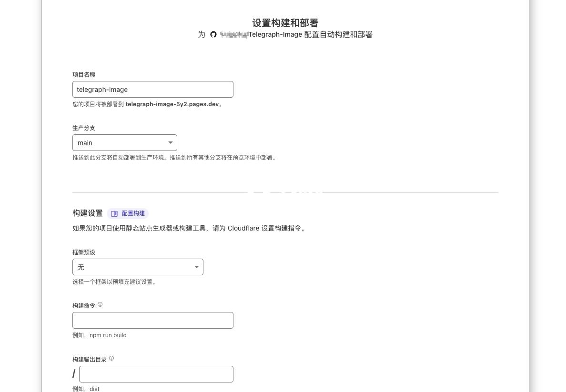This screenshot has width=566, height=392.
Task: Click the 设置构建和部署 page heading
Action: [x=285, y=23]
